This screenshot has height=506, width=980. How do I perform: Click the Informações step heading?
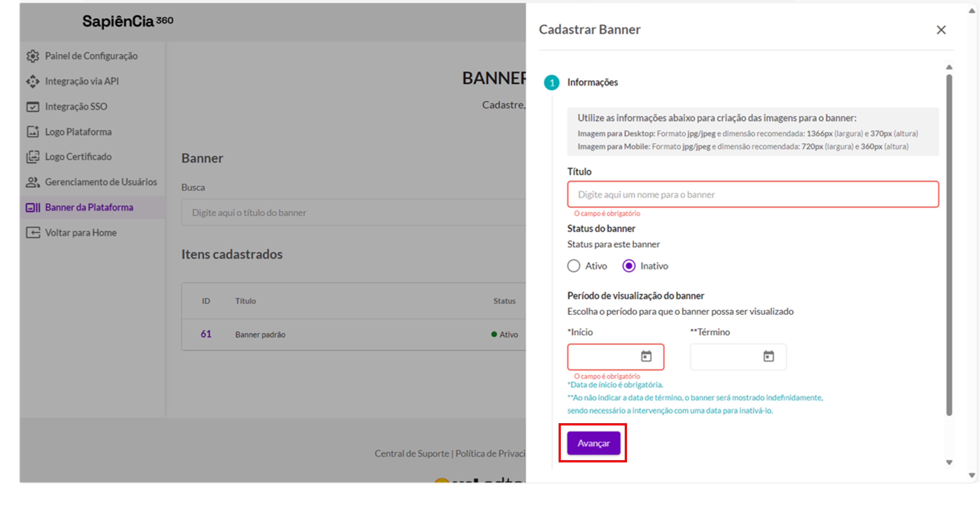coord(592,83)
